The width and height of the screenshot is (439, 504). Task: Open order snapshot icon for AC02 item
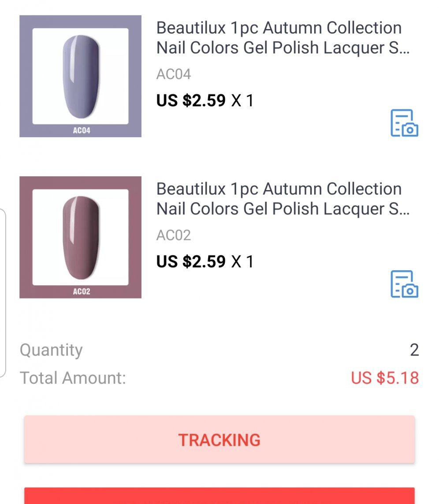tap(404, 284)
